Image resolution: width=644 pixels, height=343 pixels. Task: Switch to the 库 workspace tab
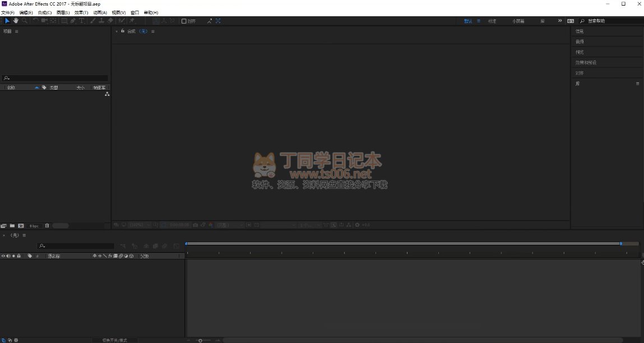tap(543, 21)
